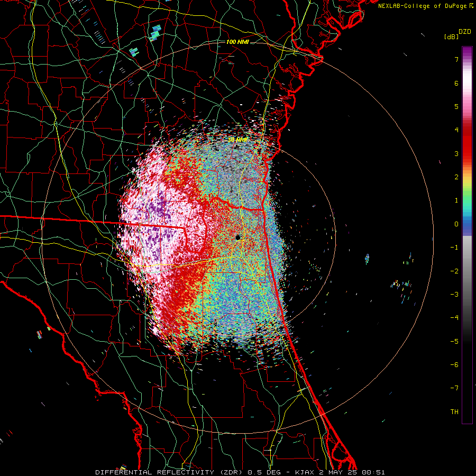Click the scale value 5

point(456,106)
